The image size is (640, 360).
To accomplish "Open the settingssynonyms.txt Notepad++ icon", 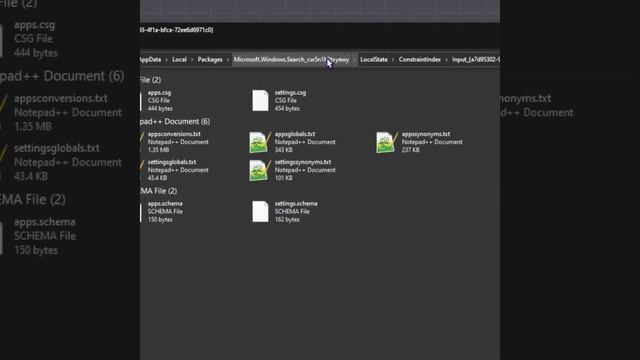I will (260, 170).
